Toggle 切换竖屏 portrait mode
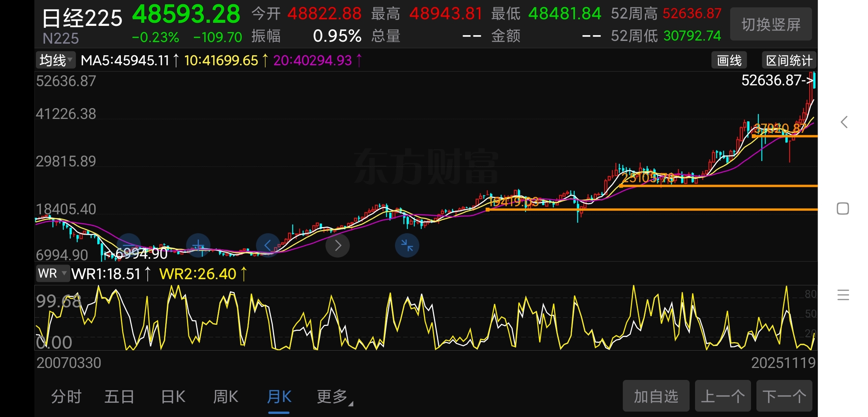The width and height of the screenshot is (868, 417). point(771,25)
